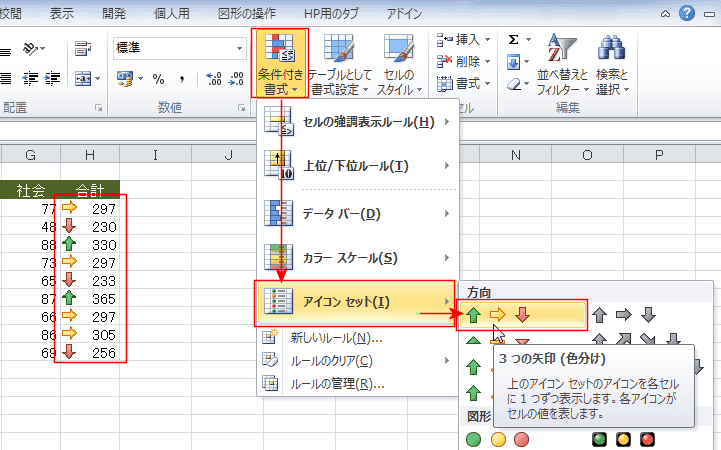Image resolution: width=721 pixels, height=450 pixels.
Task: Expand the 書式 dropdown arrow
Action: (487, 84)
